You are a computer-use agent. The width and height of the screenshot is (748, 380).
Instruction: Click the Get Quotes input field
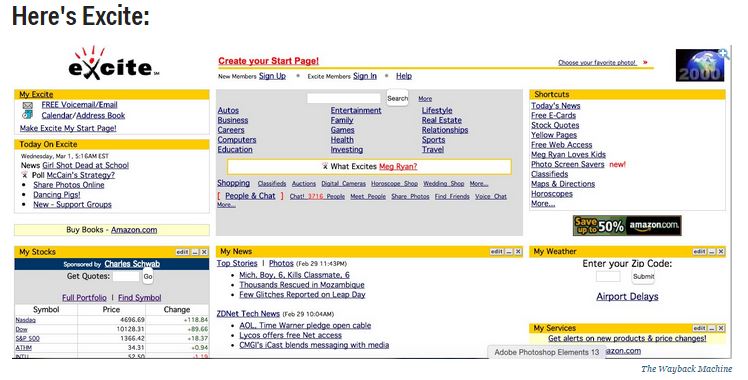126,276
